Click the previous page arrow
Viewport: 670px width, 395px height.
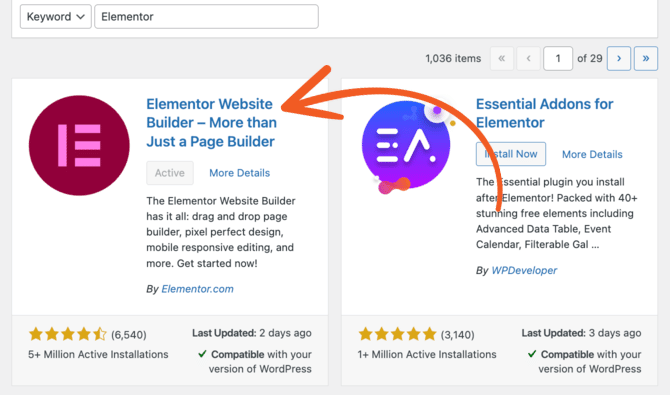(529, 58)
